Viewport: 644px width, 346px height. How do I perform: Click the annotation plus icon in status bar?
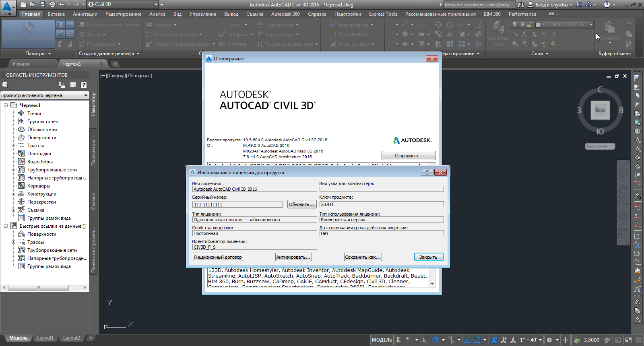click(x=566, y=340)
